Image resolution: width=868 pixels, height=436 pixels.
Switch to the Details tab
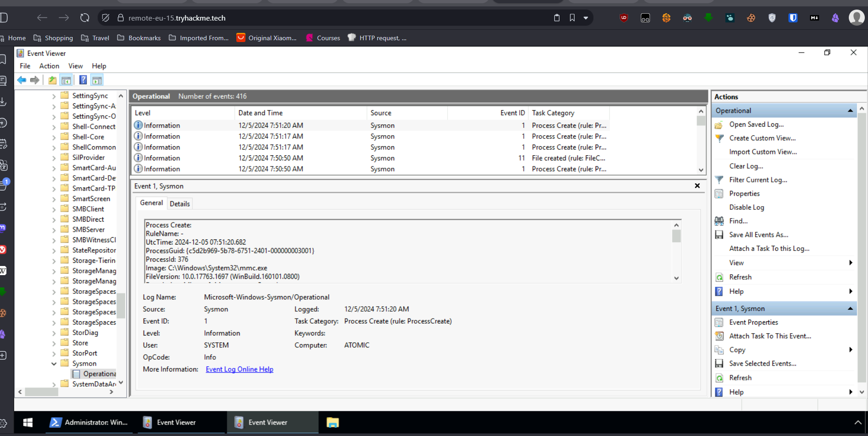point(180,204)
